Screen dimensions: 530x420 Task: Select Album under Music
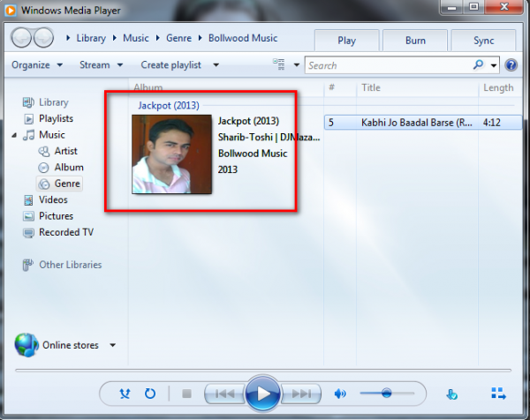60,167
